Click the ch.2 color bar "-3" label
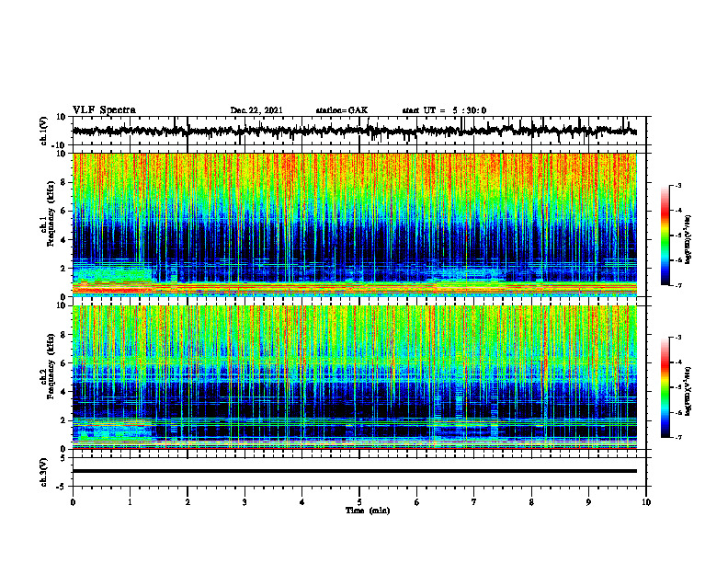Viewport: 728px width, 563px height. 677,338
